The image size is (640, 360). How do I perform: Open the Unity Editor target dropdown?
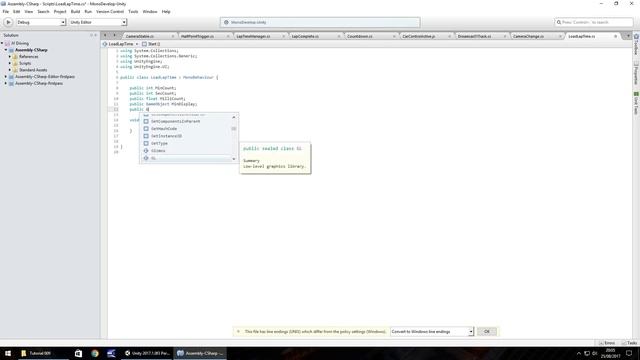click(x=98, y=22)
